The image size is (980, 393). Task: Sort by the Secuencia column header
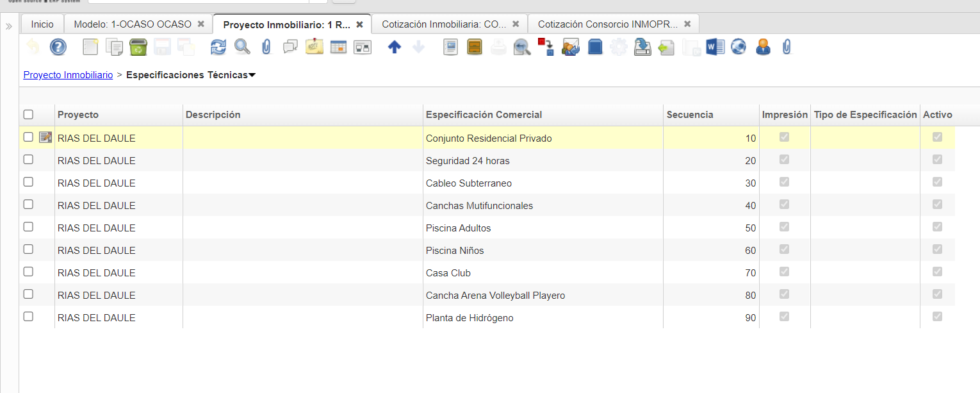690,115
